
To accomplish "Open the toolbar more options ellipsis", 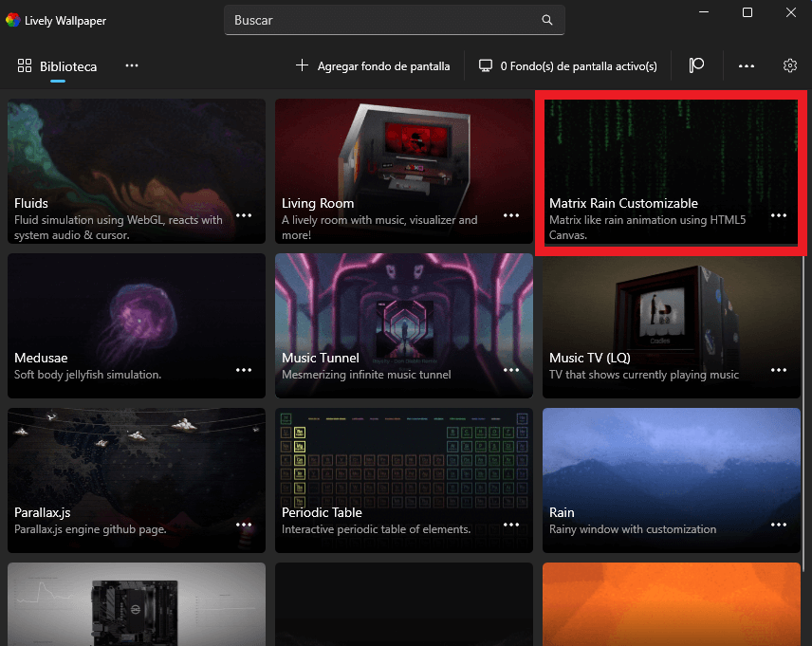I will 747,65.
